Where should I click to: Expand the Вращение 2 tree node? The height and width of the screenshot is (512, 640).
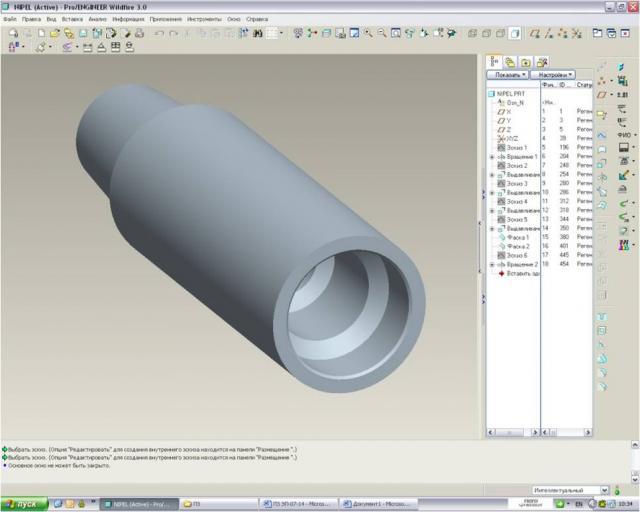492,265
